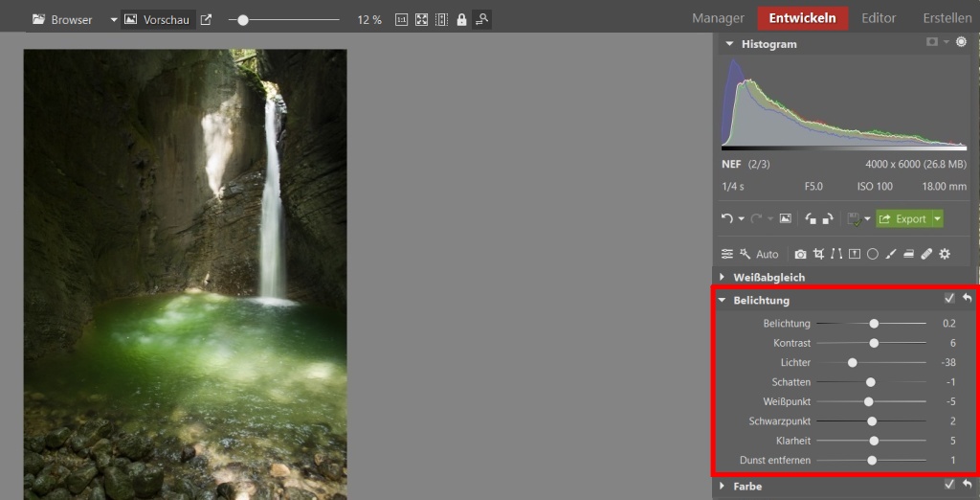Disable the Belichtung group checkbox

[949, 300]
